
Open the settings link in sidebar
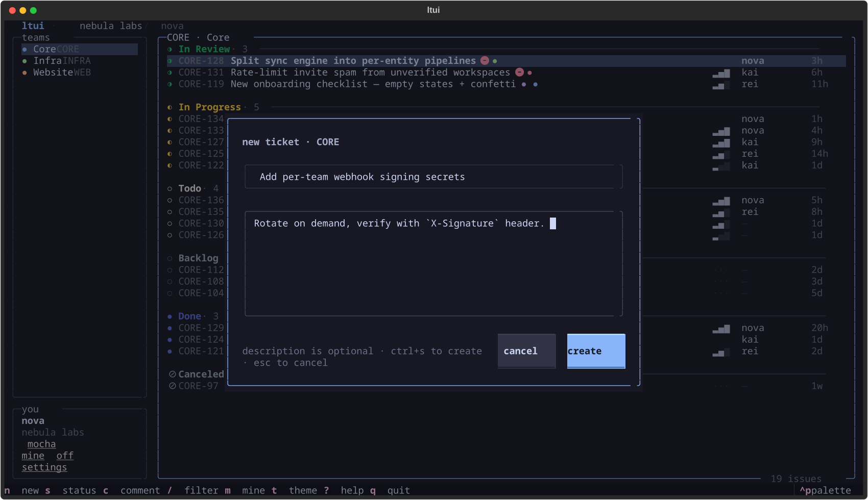click(44, 467)
